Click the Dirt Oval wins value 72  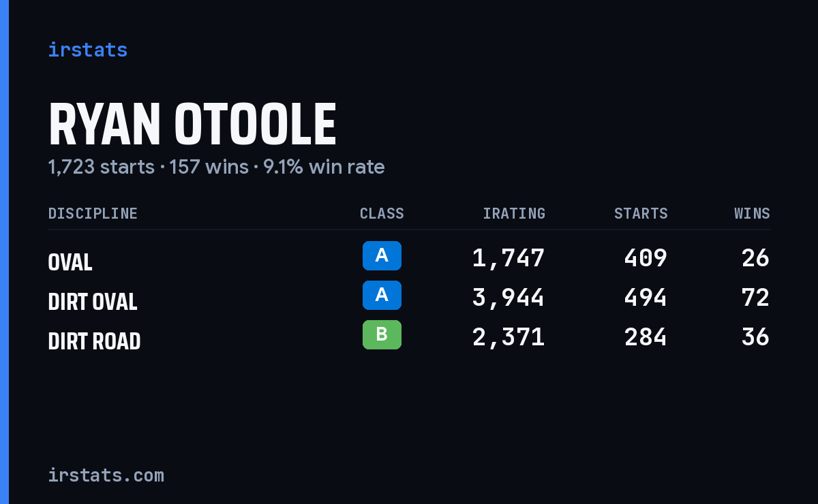(x=755, y=298)
